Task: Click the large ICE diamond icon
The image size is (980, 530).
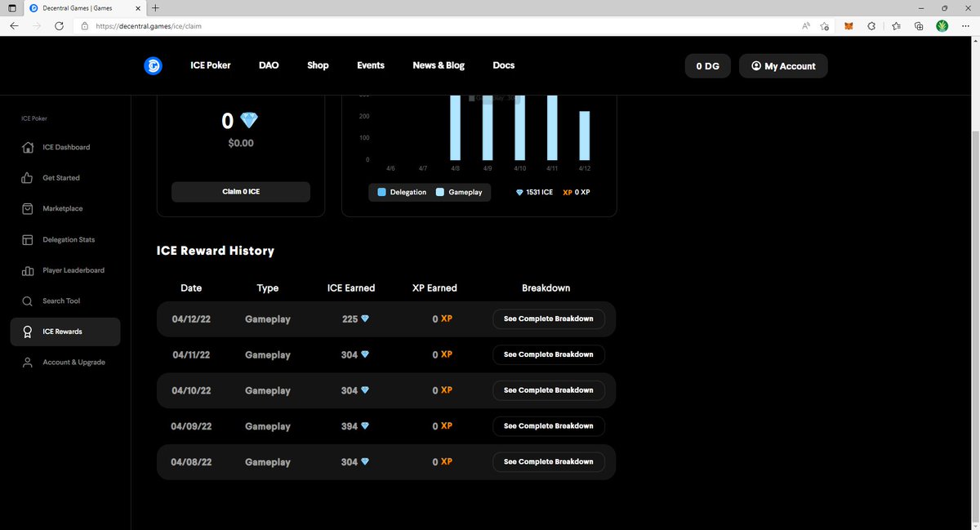Action: (248, 121)
